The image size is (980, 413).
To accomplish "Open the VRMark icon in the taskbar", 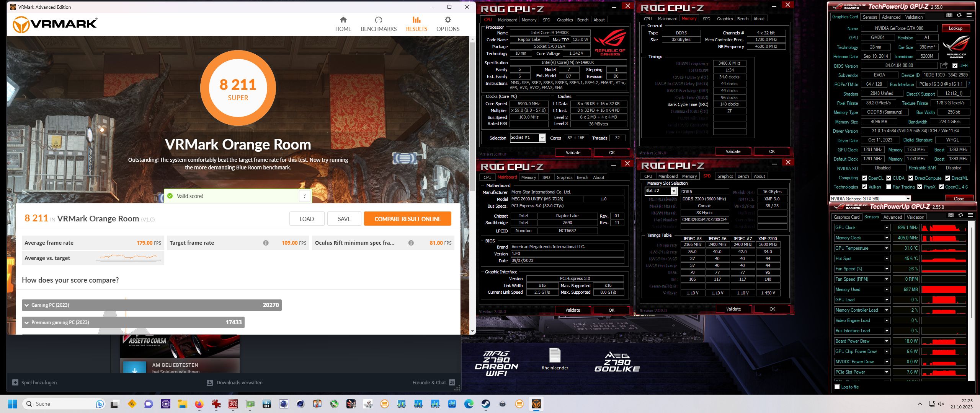I will click(x=536, y=404).
